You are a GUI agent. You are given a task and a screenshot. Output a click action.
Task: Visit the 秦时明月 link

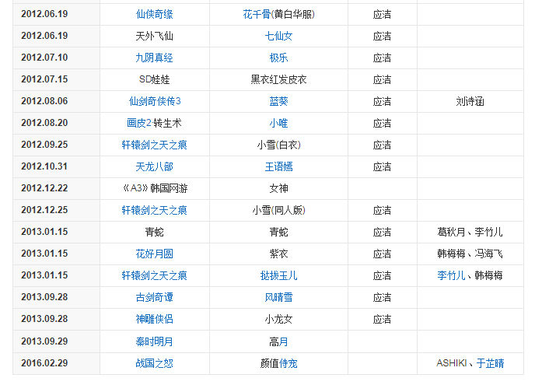coord(154,341)
